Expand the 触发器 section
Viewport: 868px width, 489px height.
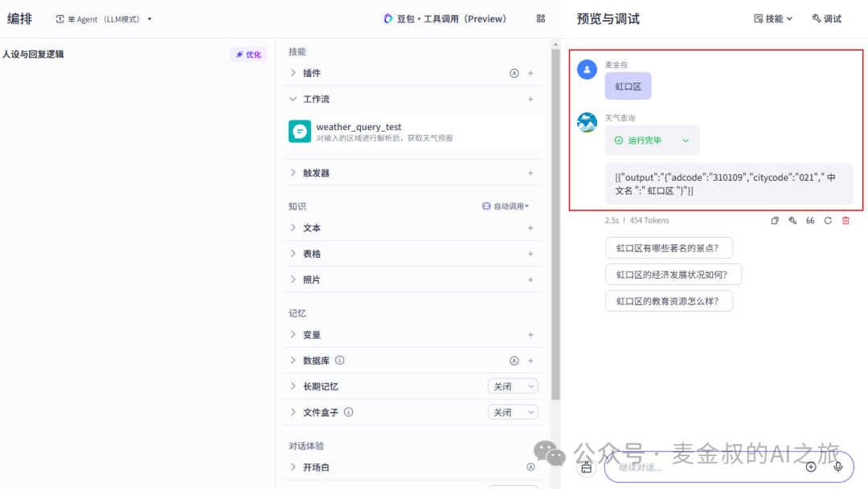[293, 173]
